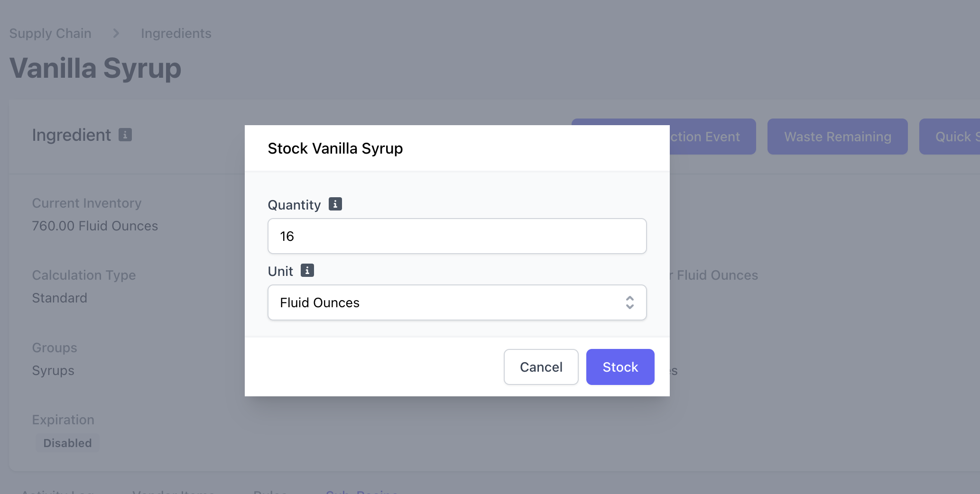The image size is (980, 494).
Task: Click the Stock Vanilla Syrup dialog title
Action: pos(335,148)
